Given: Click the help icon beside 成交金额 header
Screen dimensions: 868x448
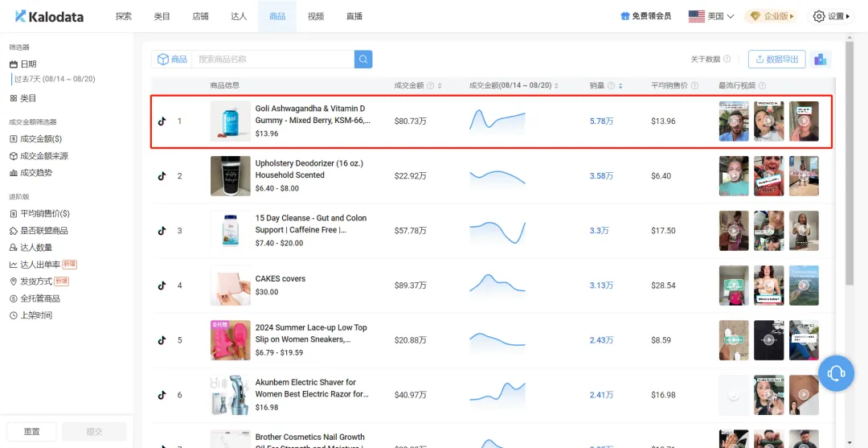Looking at the screenshot, I should [x=430, y=86].
